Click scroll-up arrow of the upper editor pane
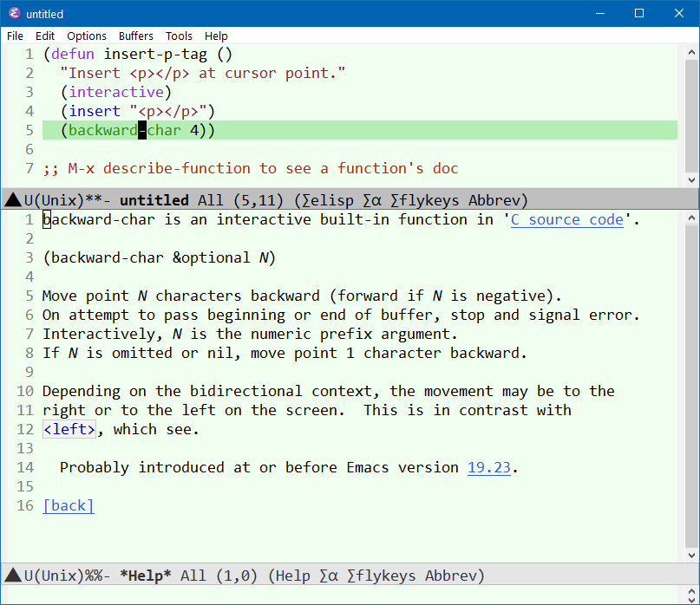Image resolution: width=700 pixels, height=605 pixels. (691, 53)
